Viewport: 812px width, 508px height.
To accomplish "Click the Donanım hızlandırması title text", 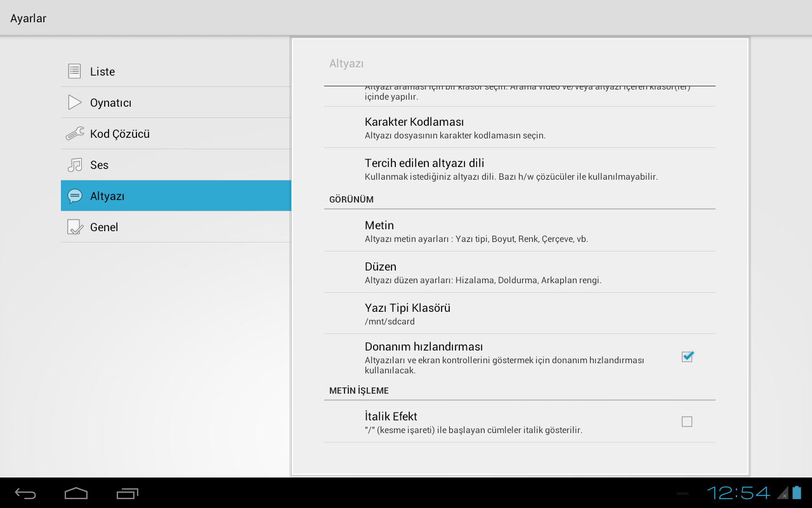I will tap(424, 347).
